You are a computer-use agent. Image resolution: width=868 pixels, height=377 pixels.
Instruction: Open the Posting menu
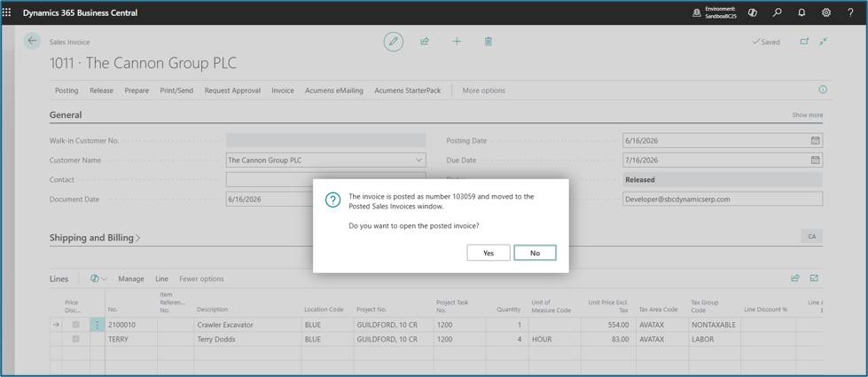(x=66, y=90)
